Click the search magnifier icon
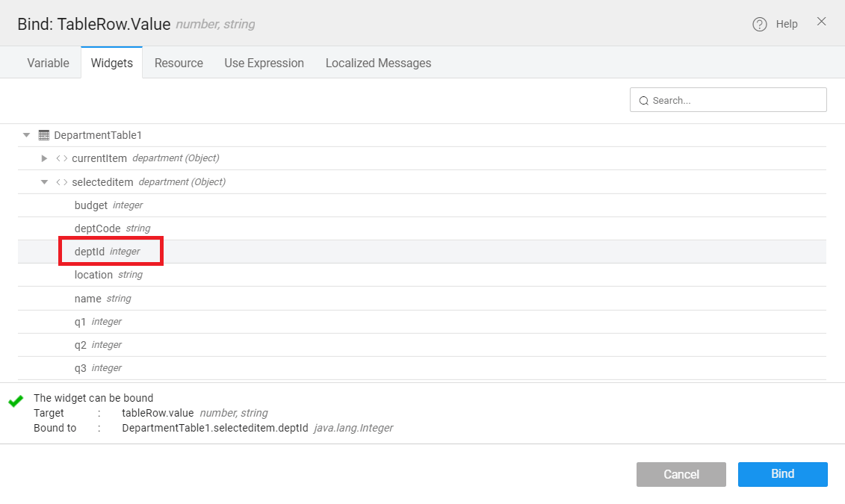Viewport: 845px width, 504px height. pyautogui.click(x=643, y=100)
